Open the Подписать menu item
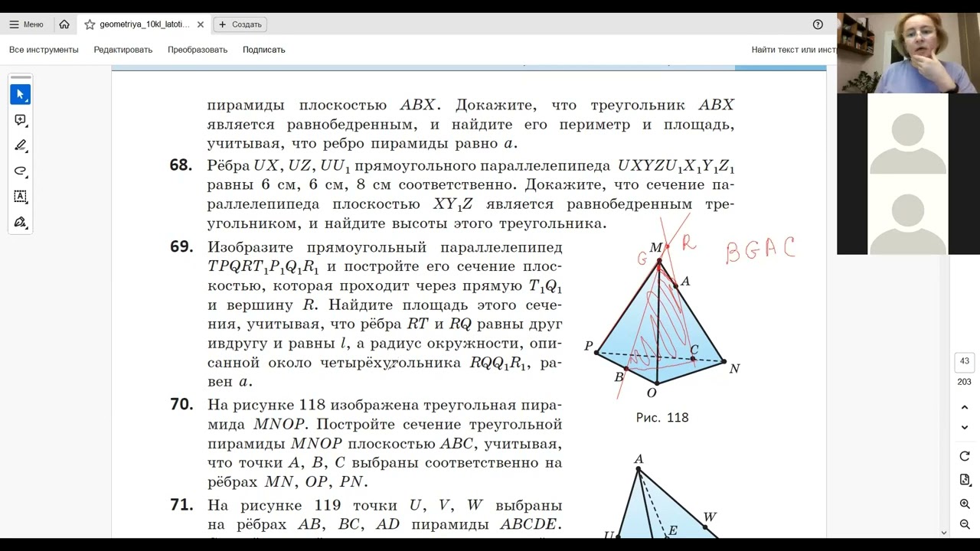 pyautogui.click(x=264, y=50)
